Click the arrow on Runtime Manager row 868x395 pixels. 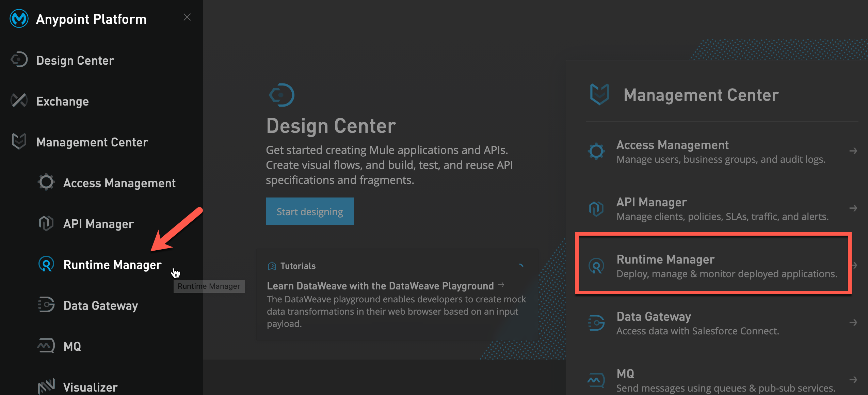[854, 265]
